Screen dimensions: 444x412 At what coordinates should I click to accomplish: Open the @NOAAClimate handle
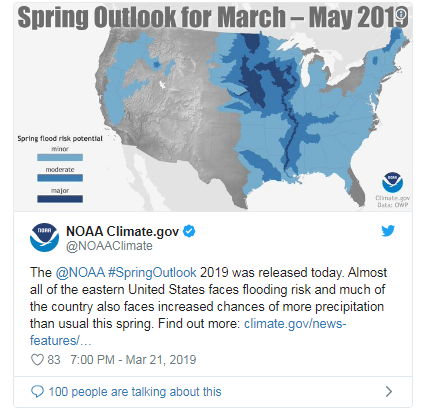pos(109,246)
